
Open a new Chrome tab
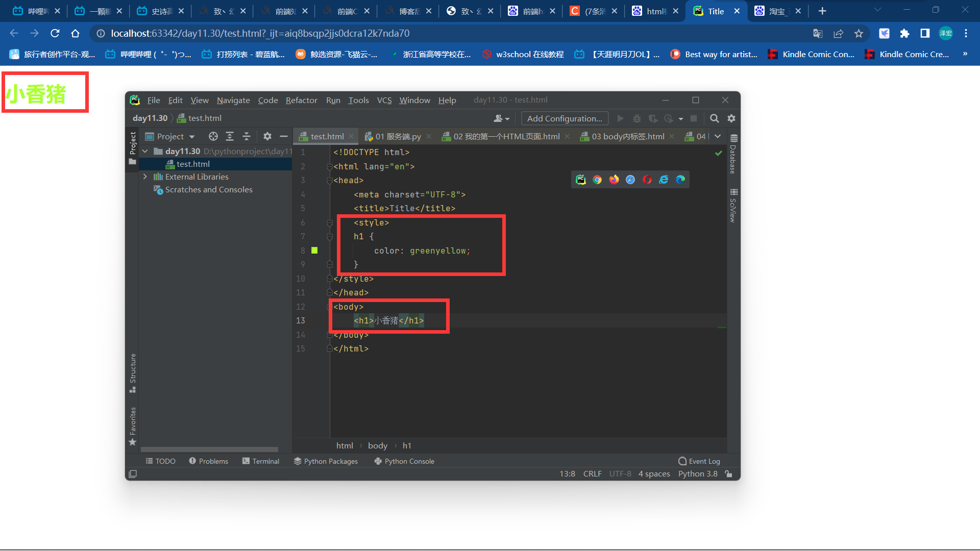822,11
